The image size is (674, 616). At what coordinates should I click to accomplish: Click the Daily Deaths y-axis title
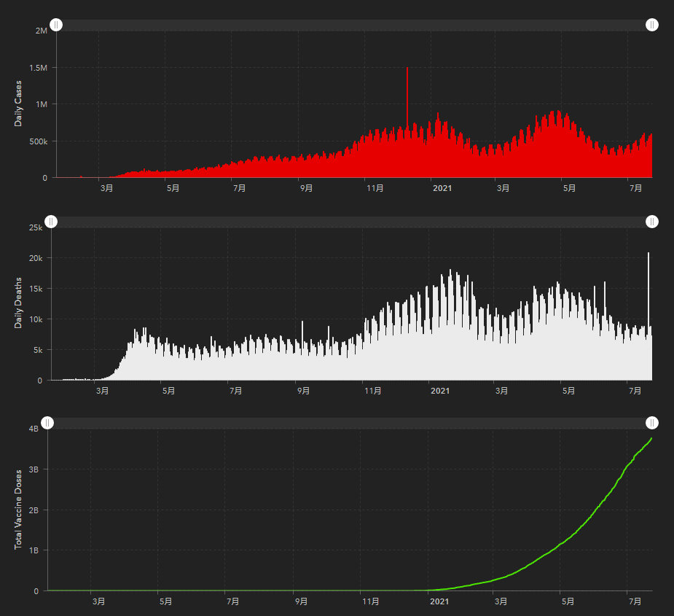click(x=18, y=303)
